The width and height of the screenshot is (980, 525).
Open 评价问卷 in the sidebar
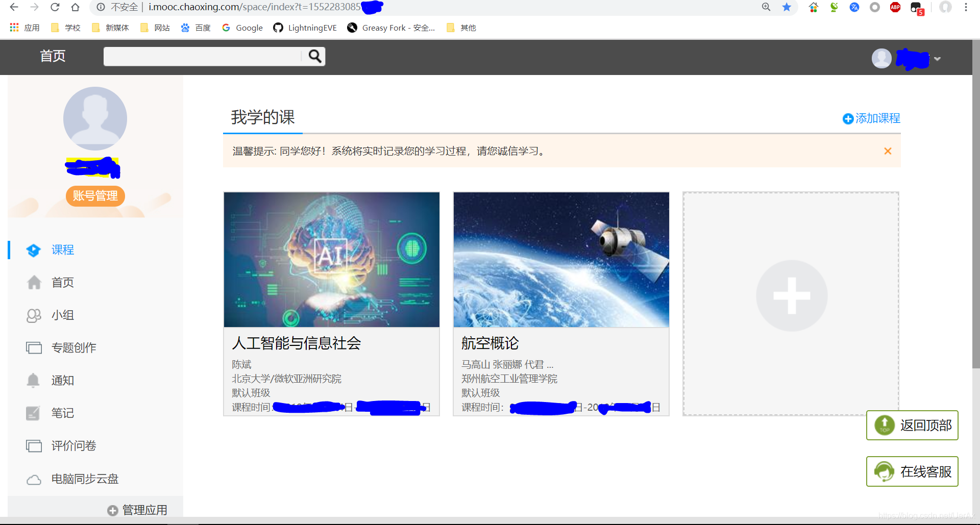coord(75,445)
